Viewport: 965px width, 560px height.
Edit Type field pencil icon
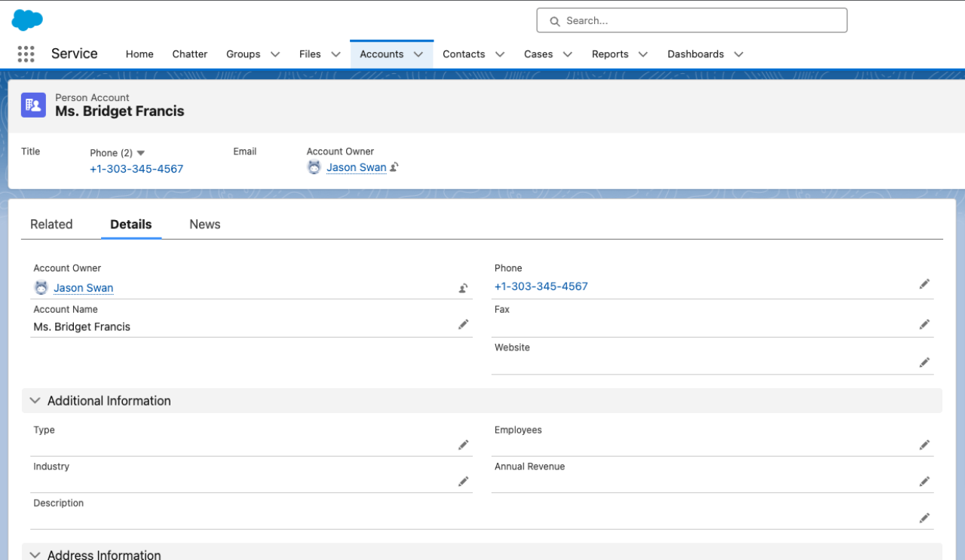tap(464, 445)
